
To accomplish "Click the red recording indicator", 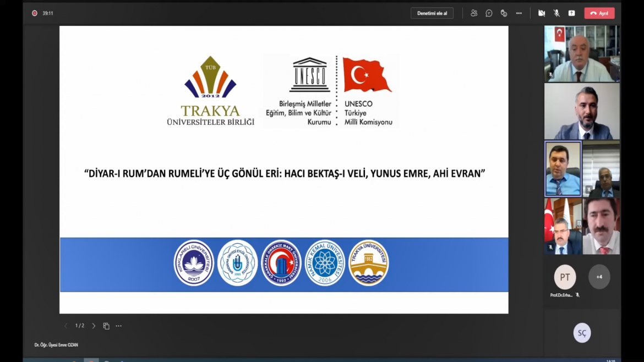I will click(35, 13).
